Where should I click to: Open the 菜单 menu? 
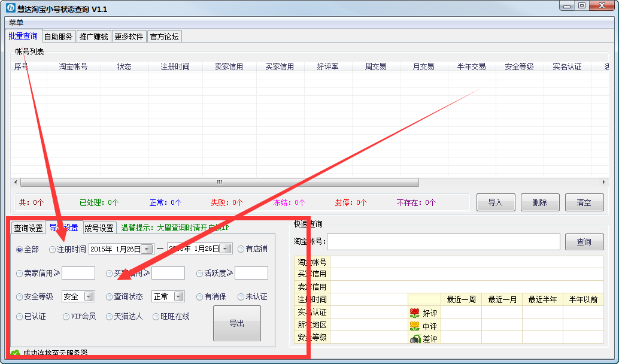pos(16,22)
